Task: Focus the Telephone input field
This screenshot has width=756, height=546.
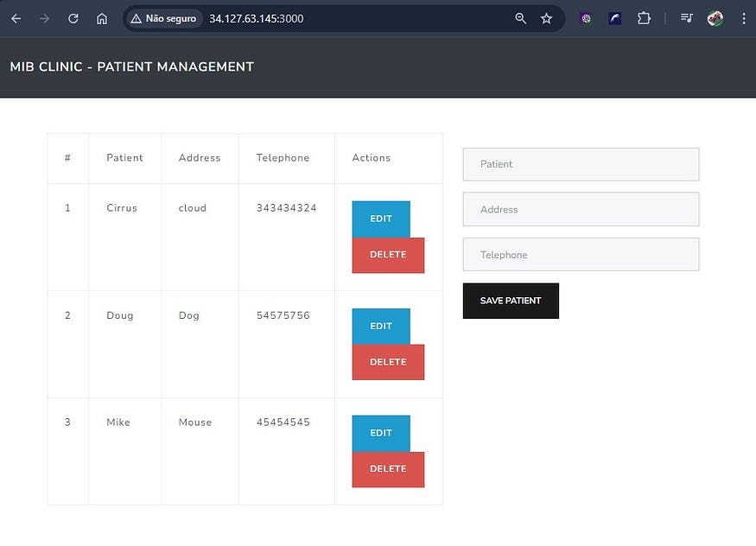Action: coord(581,255)
